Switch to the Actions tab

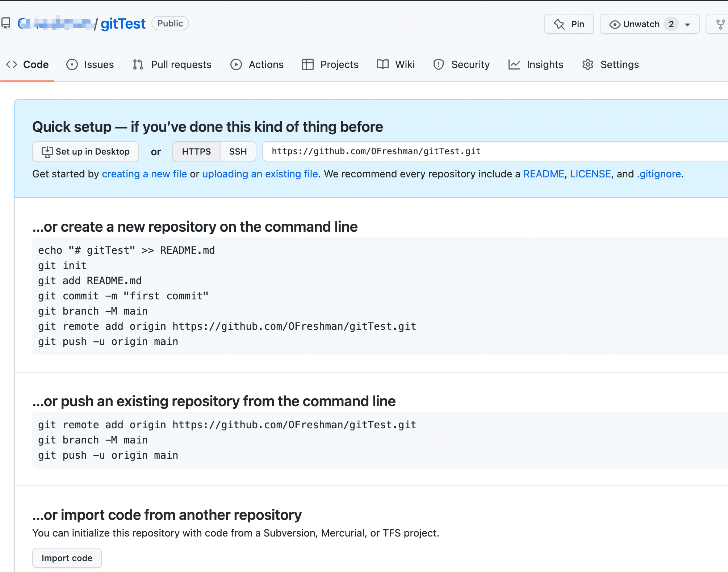257,64
